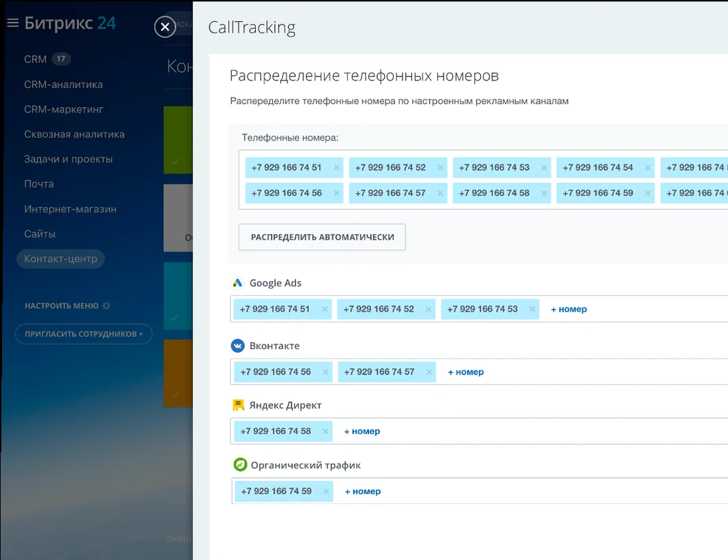The width and height of the screenshot is (728, 560).
Task: Close the CallTracking side panel
Action: [165, 27]
